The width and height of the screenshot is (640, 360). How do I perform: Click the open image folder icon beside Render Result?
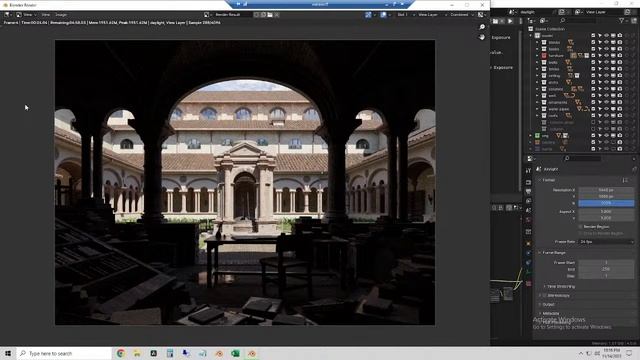coord(270,15)
